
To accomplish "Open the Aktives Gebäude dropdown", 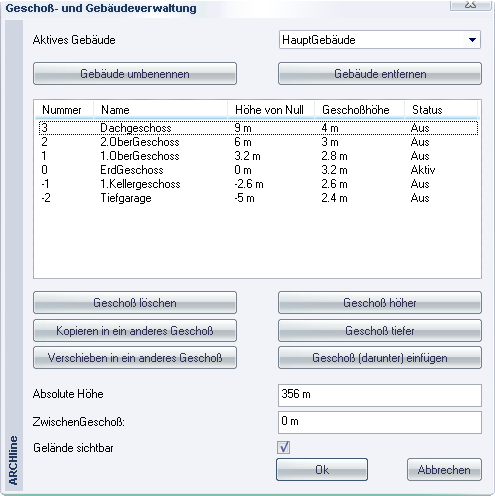I will pyautogui.click(x=380, y=40).
